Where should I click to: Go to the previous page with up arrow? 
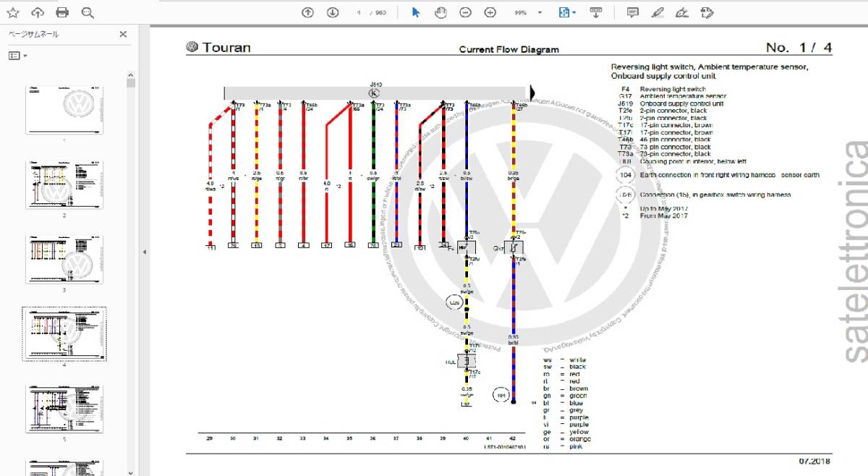[308, 12]
